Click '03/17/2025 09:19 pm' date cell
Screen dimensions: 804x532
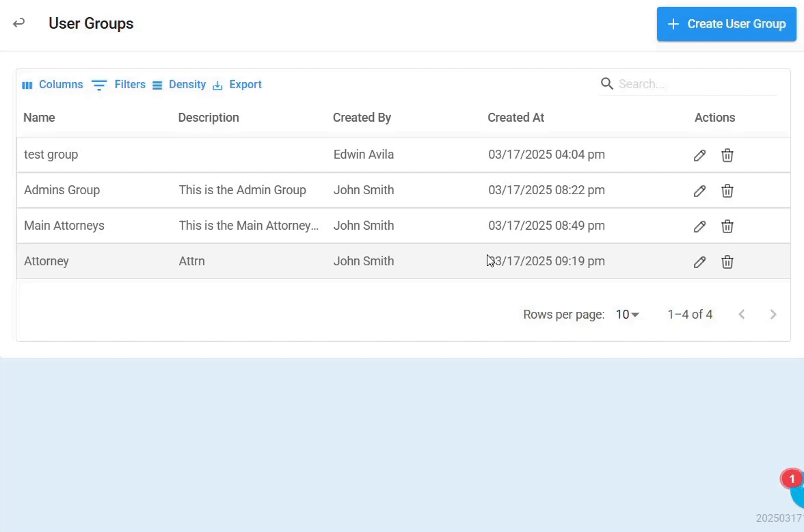click(546, 261)
